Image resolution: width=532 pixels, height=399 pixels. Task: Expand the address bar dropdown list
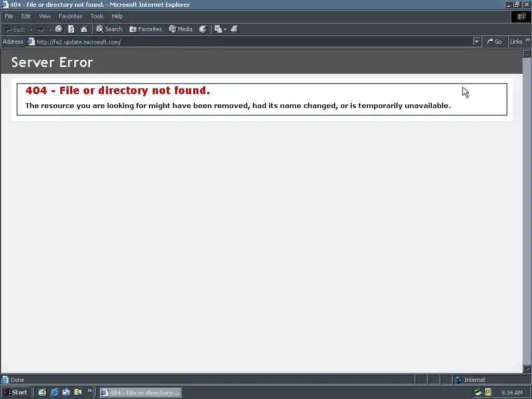pos(477,42)
